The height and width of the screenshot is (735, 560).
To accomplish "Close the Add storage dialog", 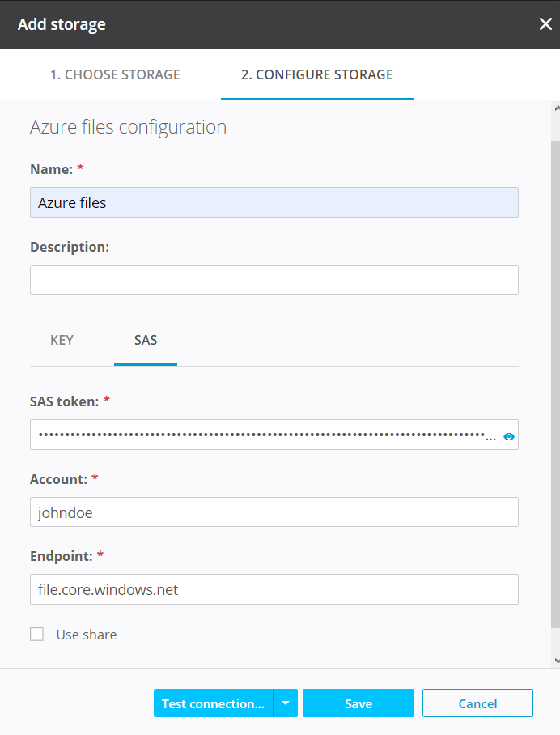I will click(x=545, y=24).
